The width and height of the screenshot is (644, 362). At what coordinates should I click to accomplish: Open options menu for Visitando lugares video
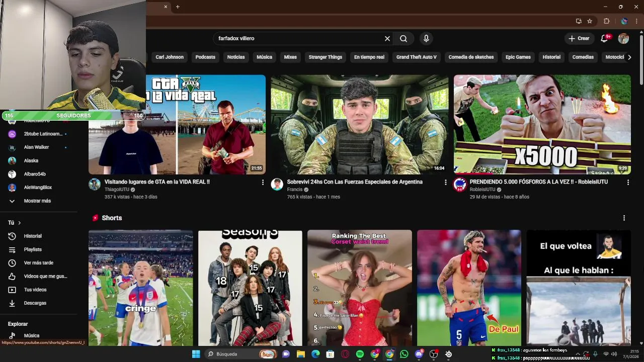coord(263,183)
